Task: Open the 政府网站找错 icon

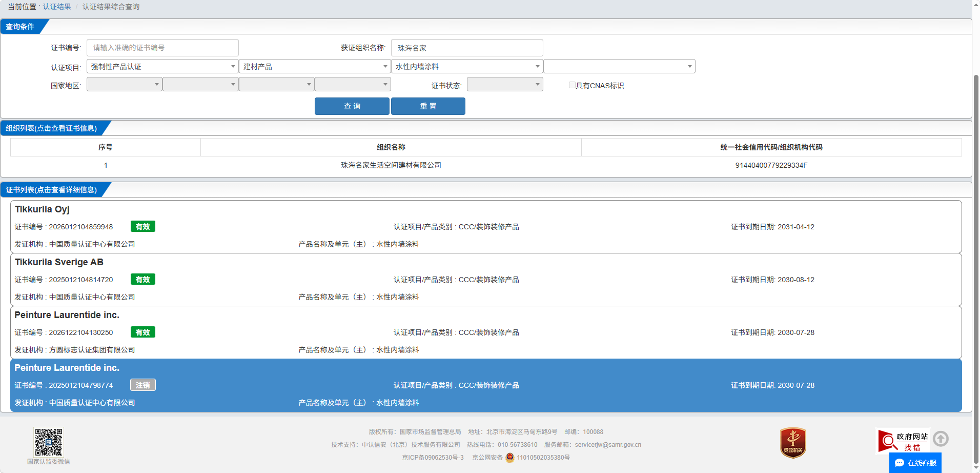Action: 903,441
